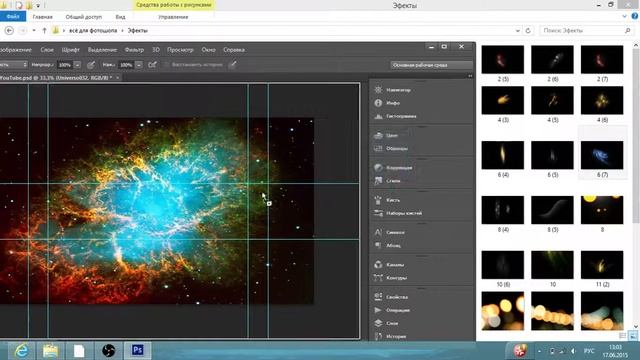Open the Фильтр menu
Viewport: 640px width, 360px height.
point(134,50)
